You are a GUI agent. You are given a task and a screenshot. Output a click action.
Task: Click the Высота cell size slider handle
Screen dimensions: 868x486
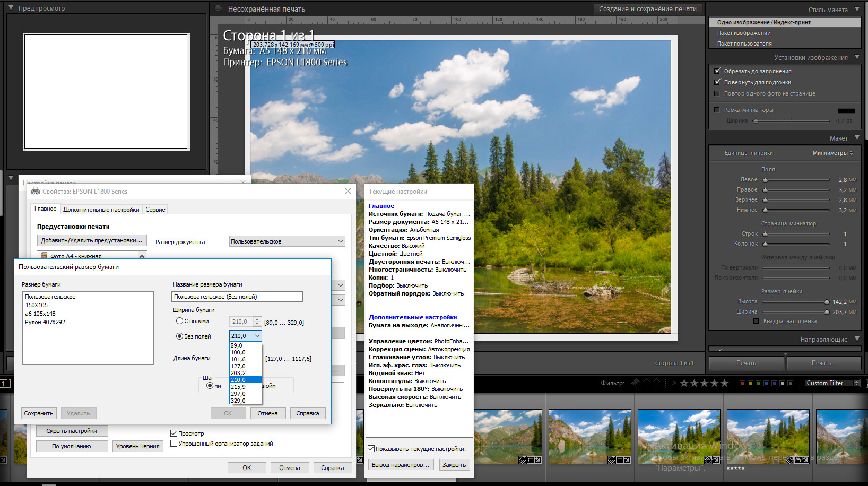[827, 302]
